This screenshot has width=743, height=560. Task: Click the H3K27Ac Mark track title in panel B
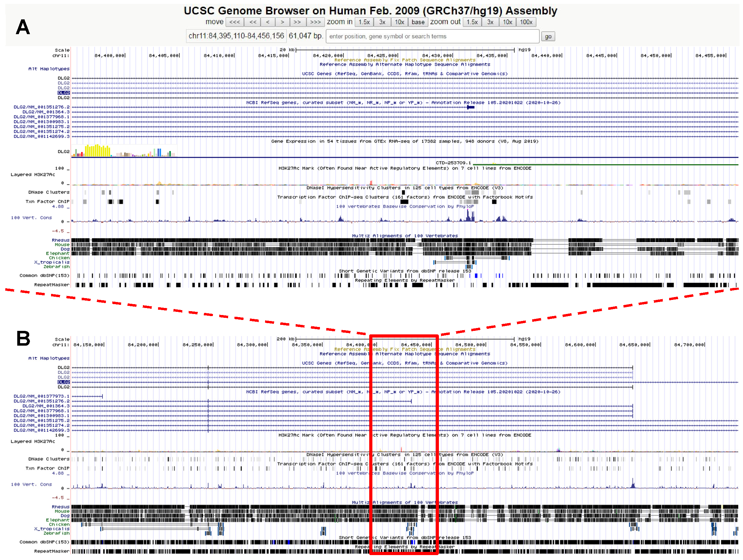405,435
